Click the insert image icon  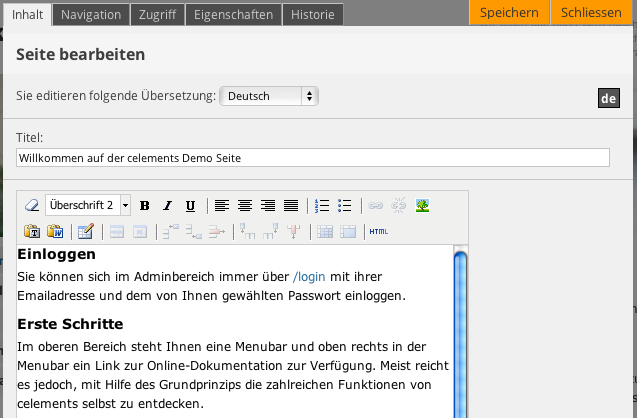(x=423, y=206)
